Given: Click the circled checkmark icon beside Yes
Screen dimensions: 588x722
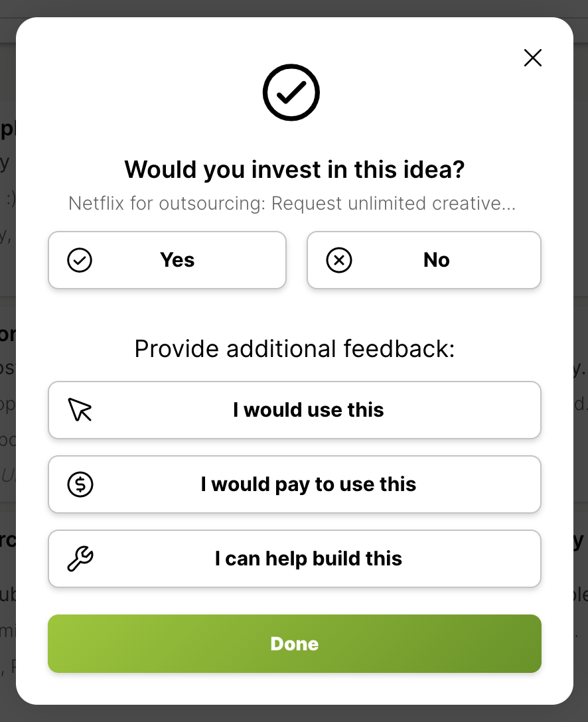Looking at the screenshot, I should point(80,260).
